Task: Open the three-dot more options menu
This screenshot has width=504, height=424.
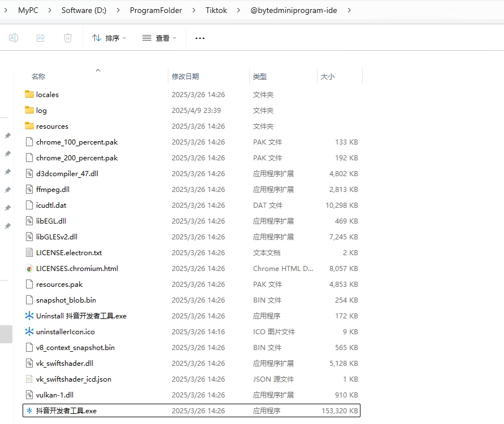Action: click(200, 38)
